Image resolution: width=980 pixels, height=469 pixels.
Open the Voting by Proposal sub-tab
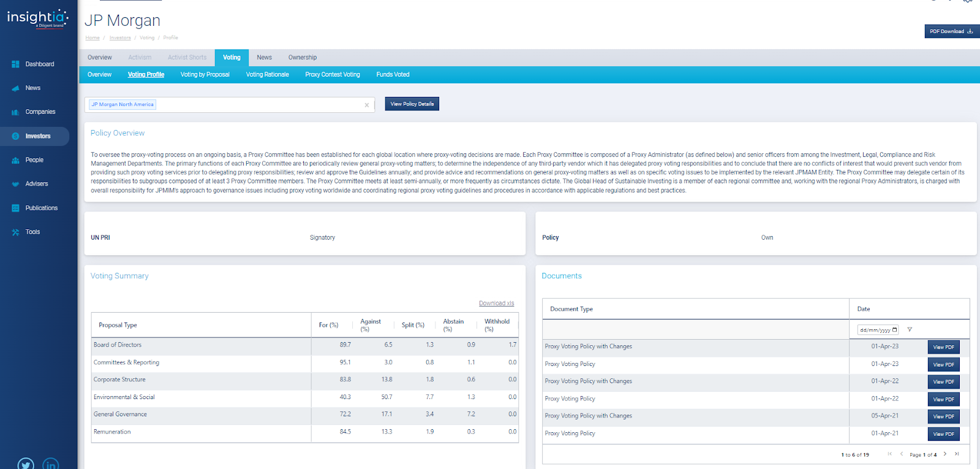(x=205, y=75)
